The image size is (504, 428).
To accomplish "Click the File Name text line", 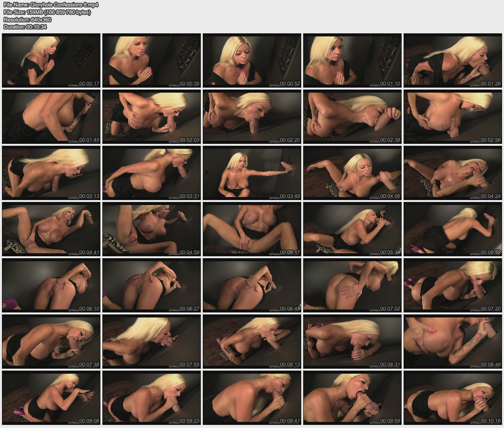I will pyautogui.click(x=51, y=5).
